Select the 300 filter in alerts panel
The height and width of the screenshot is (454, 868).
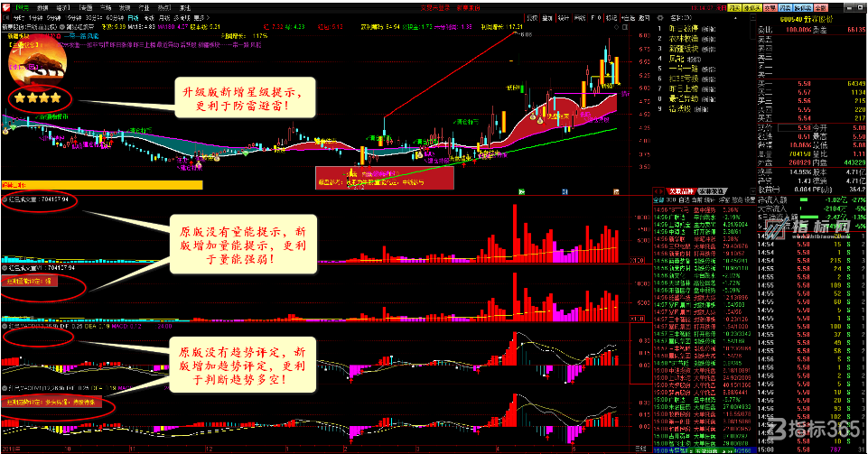671,199
